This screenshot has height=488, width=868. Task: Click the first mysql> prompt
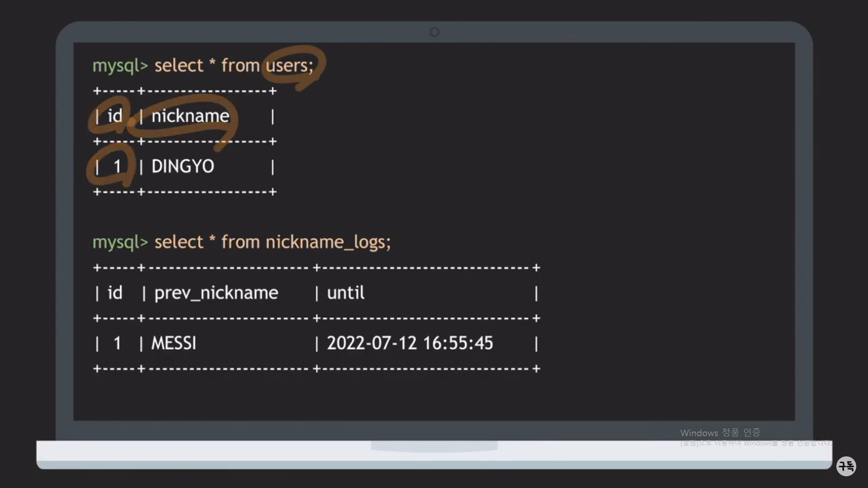(120, 66)
